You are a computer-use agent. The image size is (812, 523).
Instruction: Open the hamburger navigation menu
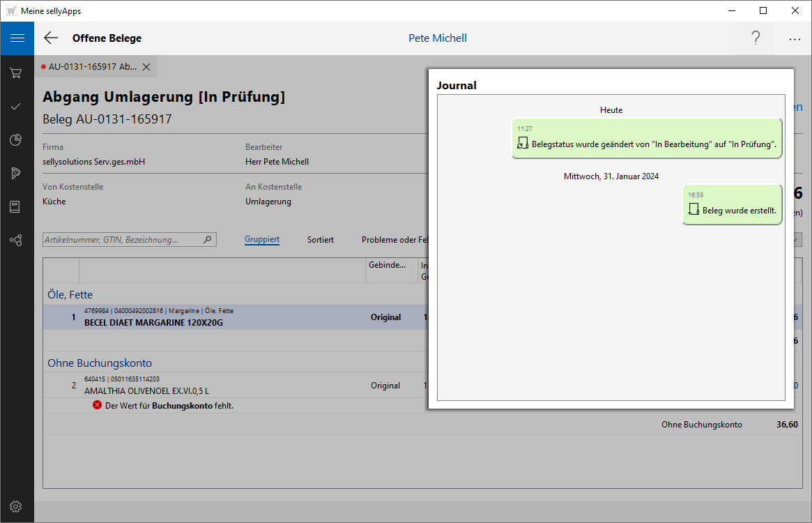pyautogui.click(x=17, y=38)
